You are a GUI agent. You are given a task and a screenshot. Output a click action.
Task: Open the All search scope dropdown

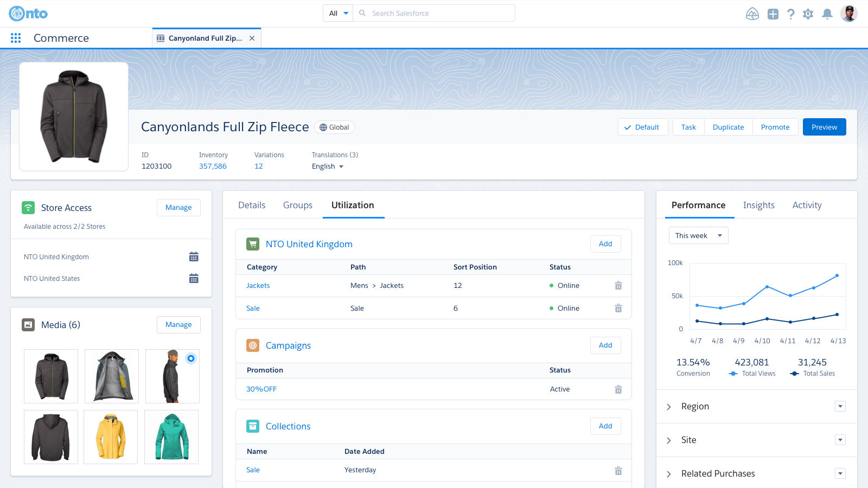[338, 14]
